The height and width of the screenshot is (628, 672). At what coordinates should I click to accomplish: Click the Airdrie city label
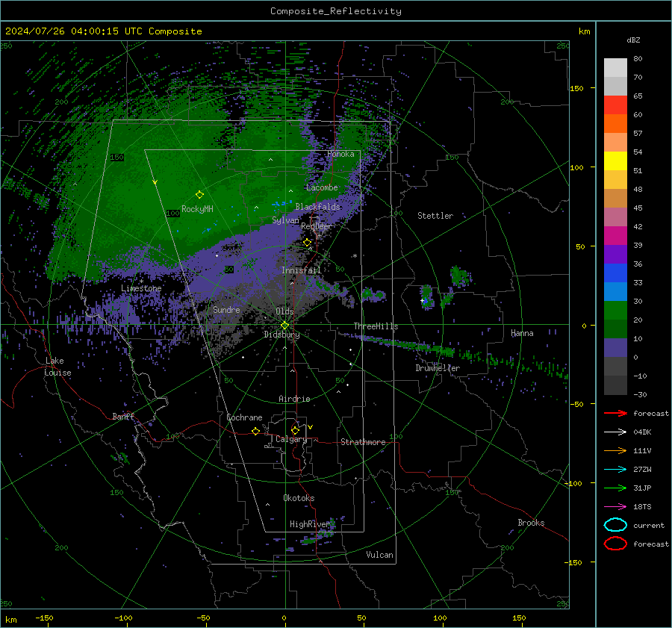point(294,399)
